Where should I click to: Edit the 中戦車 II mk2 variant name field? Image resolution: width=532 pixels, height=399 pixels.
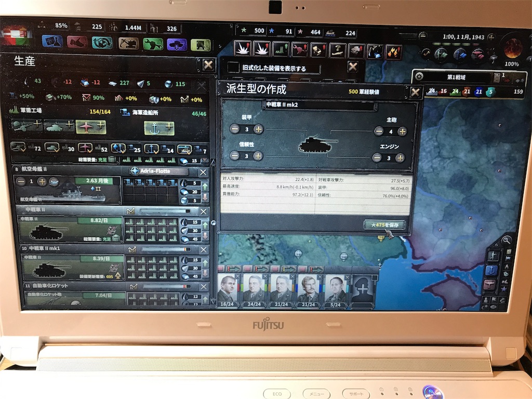coord(320,105)
